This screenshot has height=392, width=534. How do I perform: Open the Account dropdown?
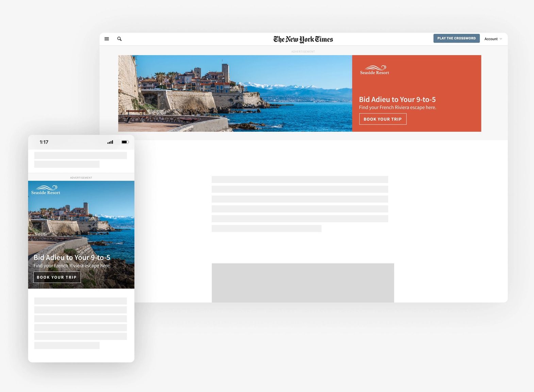click(x=493, y=39)
